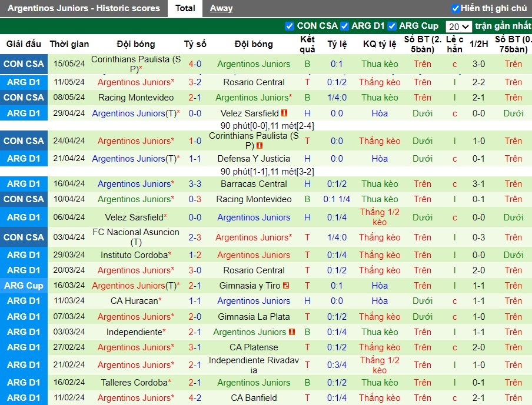Click Thắng 1/2 kèo in Velez Sarsfield 06/04/24 row
Viewport: 532px width, 405px height.
point(380,217)
